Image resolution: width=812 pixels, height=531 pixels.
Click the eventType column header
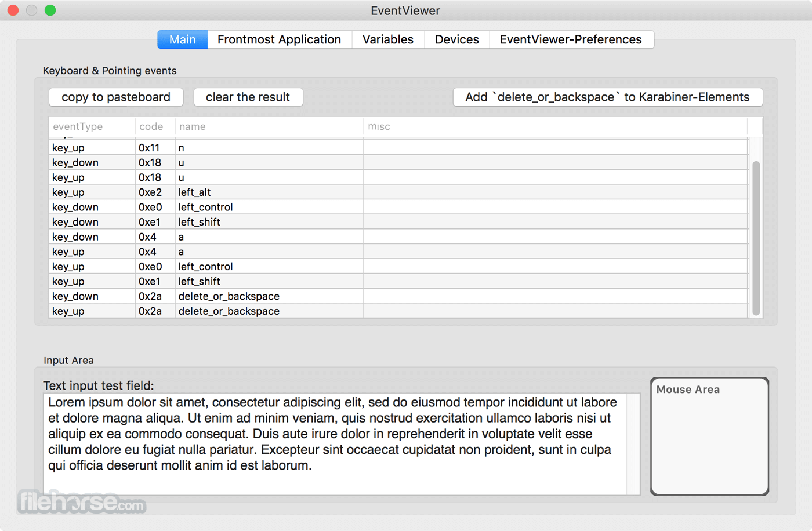[92, 126]
